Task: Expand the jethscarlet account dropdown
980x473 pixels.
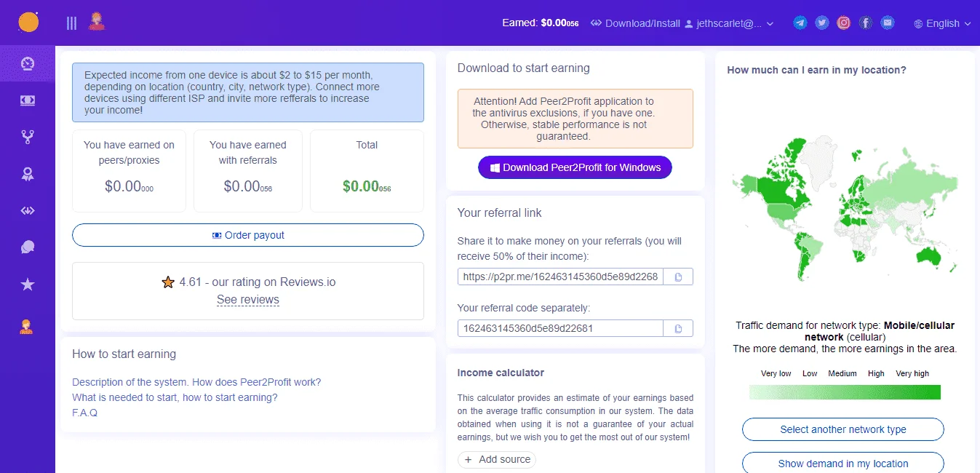Action: pyautogui.click(x=729, y=23)
